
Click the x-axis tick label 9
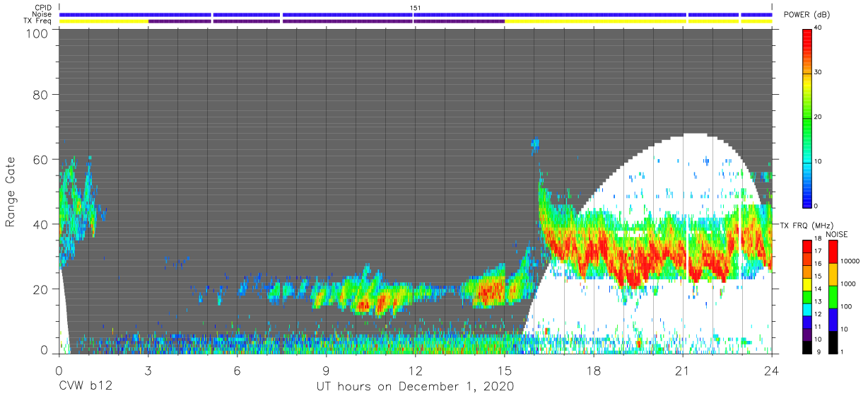click(x=326, y=370)
